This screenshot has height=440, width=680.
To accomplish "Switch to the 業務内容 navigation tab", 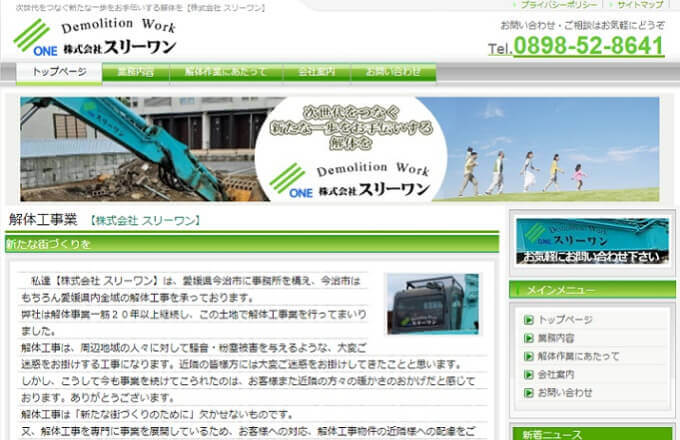I will (x=135, y=72).
